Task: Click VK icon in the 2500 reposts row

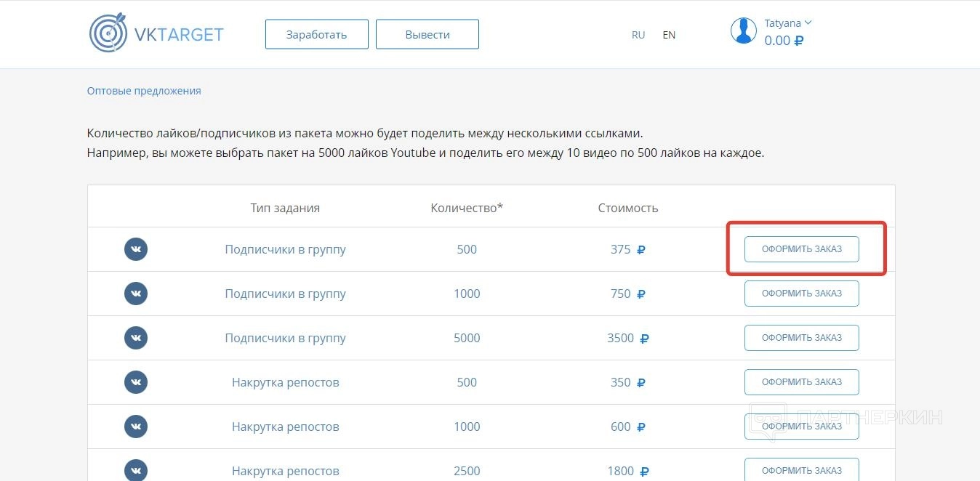Action: click(x=136, y=470)
